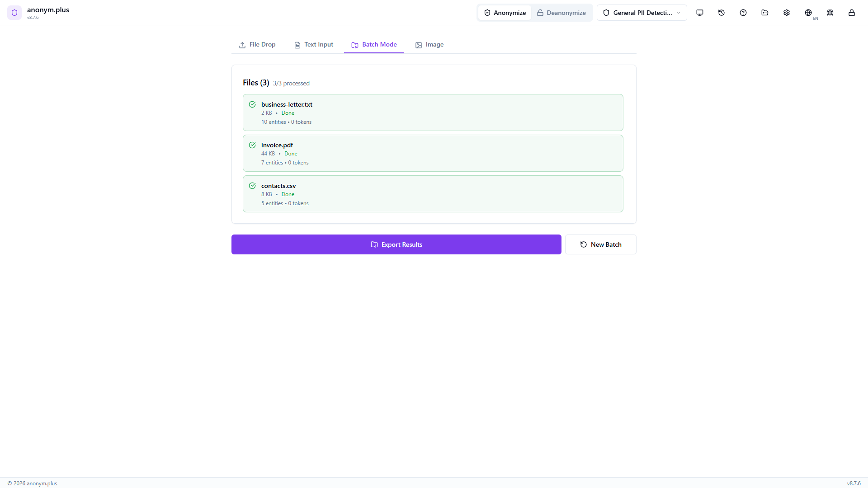This screenshot has height=488, width=868.
Task: Enable Anonymize mode
Action: (x=504, y=13)
